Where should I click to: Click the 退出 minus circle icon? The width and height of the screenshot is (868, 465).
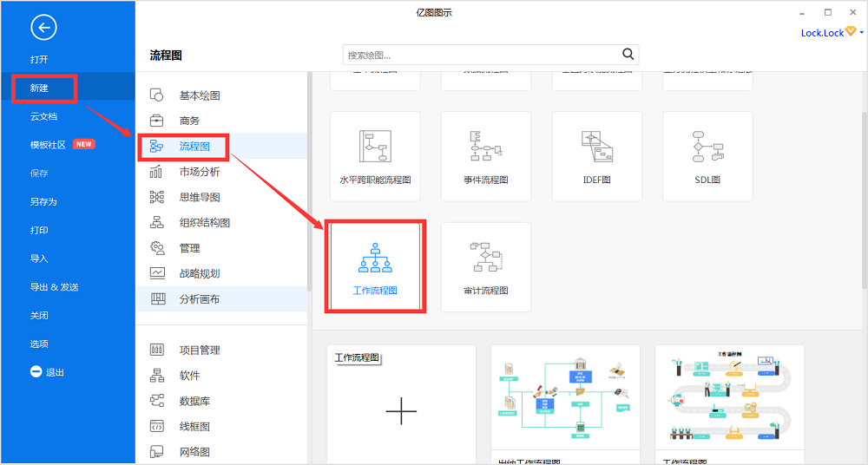point(36,371)
